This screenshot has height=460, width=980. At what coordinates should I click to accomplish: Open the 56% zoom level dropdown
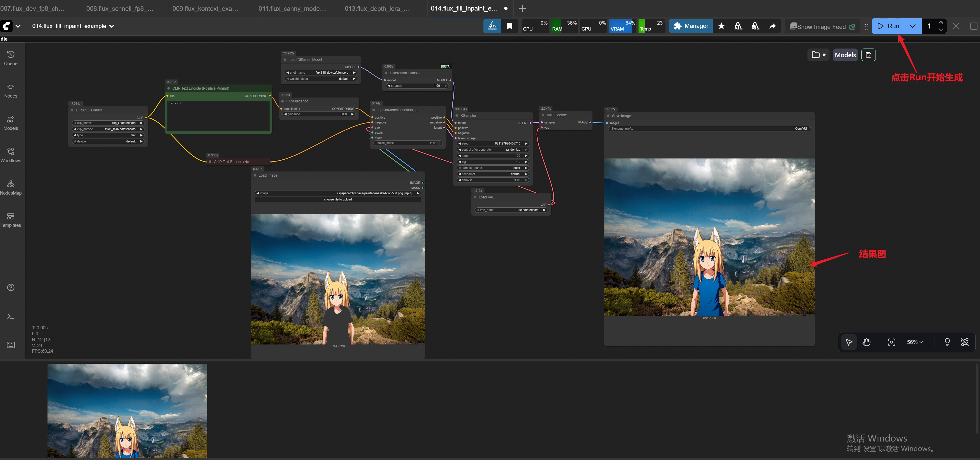(x=915, y=342)
